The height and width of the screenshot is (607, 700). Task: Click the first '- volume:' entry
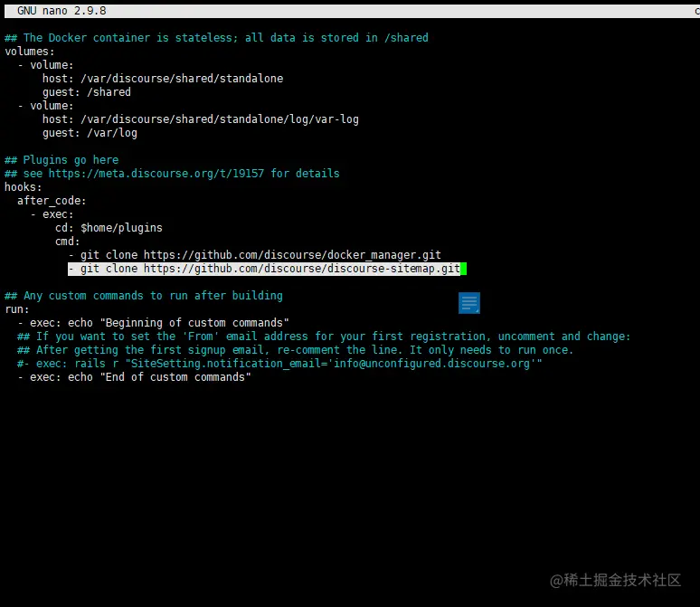[45, 65]
